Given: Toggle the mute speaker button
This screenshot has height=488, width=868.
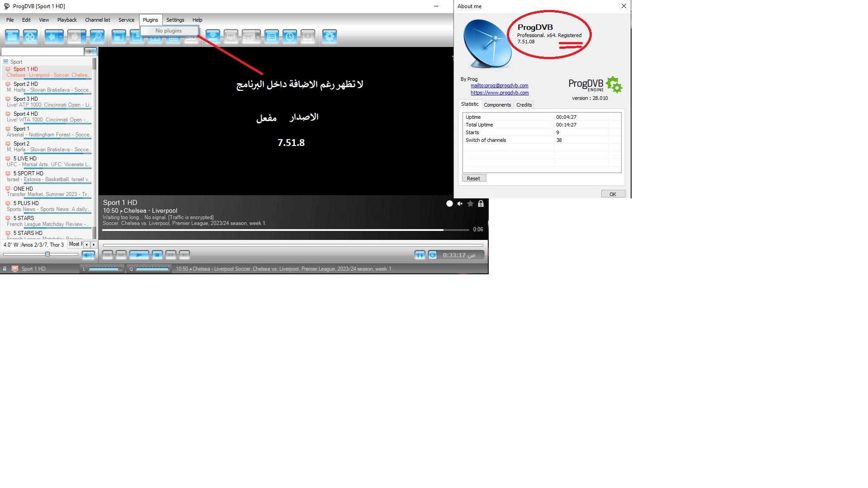Looking at the screenshot, I should (89, 255).
